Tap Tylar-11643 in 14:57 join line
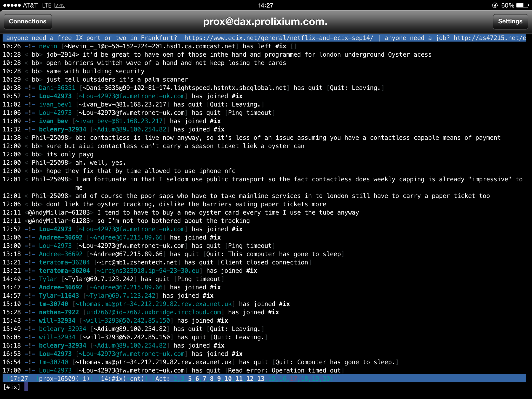 click(59, 296)
